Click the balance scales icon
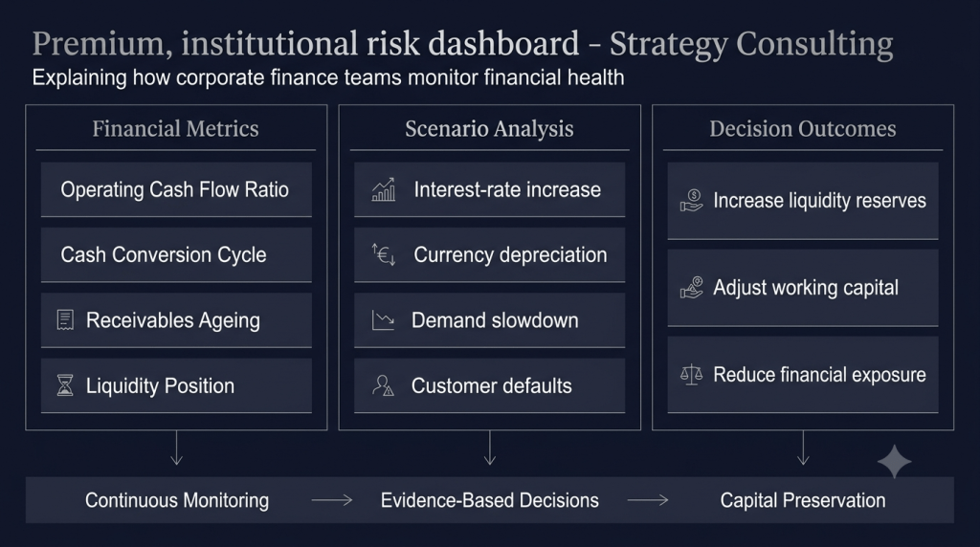The height and width of the screenshot is (547, 980). (691, 375)
